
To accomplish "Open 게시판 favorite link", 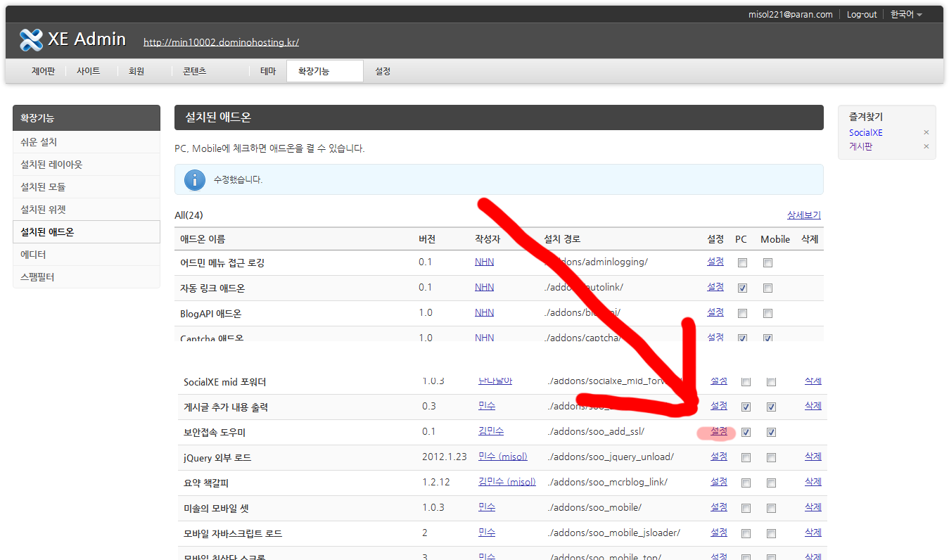I will point(860,146).
